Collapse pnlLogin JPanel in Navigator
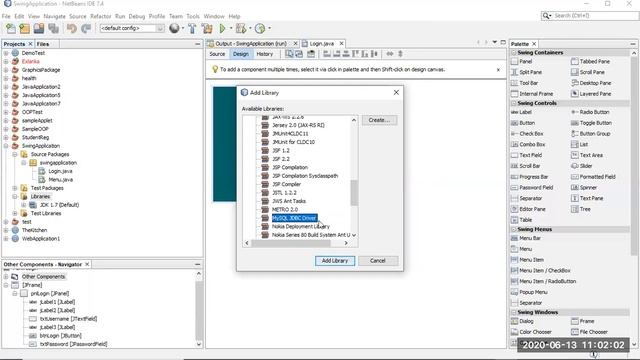Screen dimensions: 640x360 point(15,293)
